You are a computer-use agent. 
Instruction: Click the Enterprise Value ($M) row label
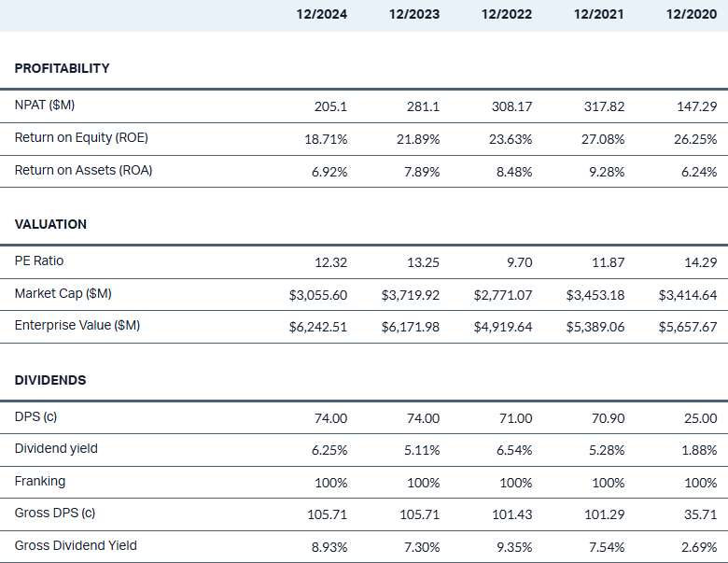click(x=77, y=326)
